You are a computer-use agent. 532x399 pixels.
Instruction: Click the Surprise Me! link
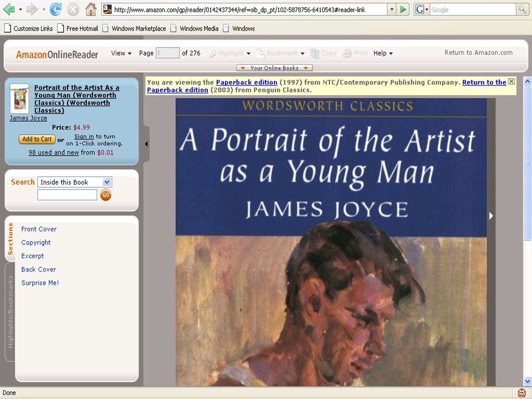point(40,283)
